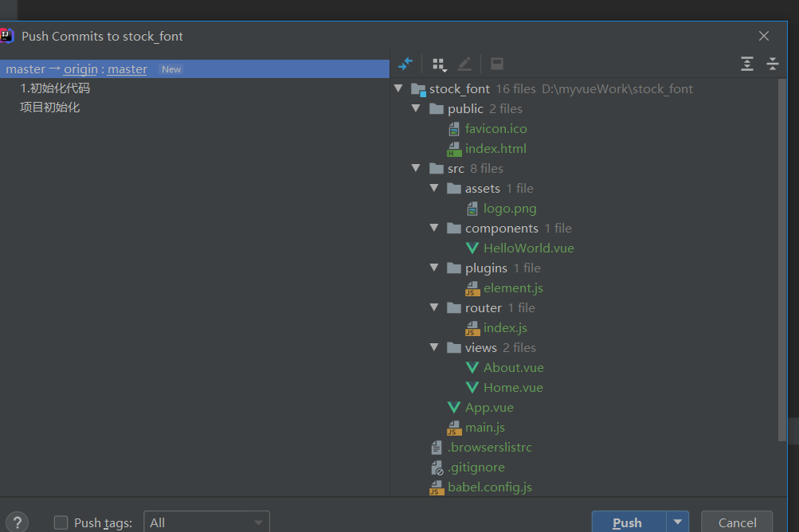Click the .gitignore file icon

click(437, 467)
